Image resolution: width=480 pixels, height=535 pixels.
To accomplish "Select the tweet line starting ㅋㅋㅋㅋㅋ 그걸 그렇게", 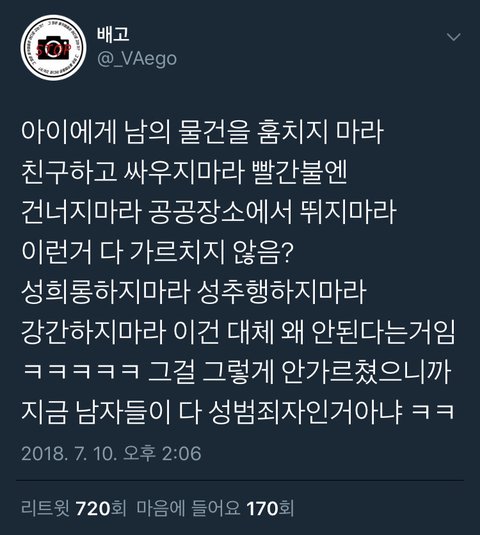I will [237, 372].
